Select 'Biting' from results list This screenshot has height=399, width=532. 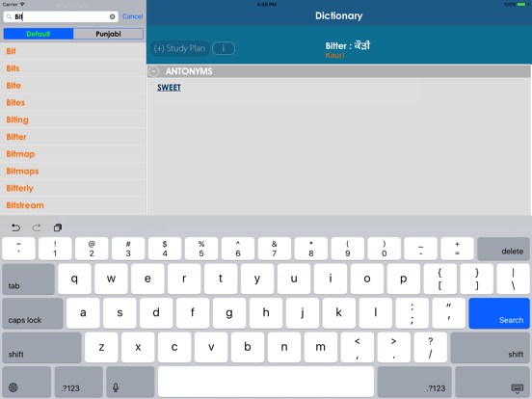pos(73,120)
